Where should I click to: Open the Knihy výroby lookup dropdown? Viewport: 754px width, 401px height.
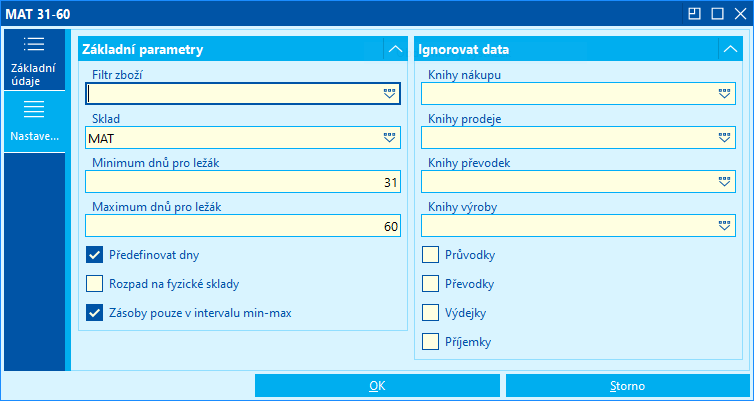(x=725, y=225)
